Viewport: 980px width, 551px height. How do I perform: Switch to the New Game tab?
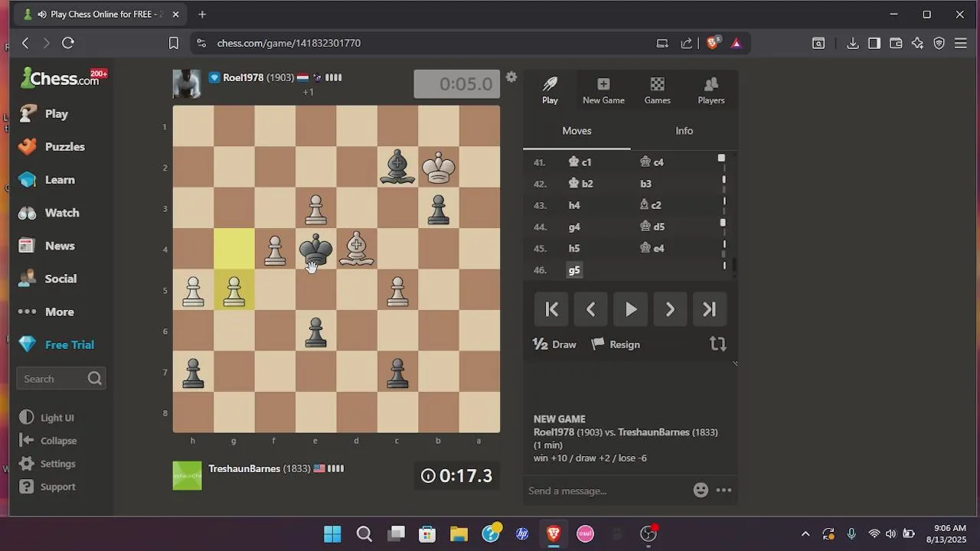click(603, 90)
